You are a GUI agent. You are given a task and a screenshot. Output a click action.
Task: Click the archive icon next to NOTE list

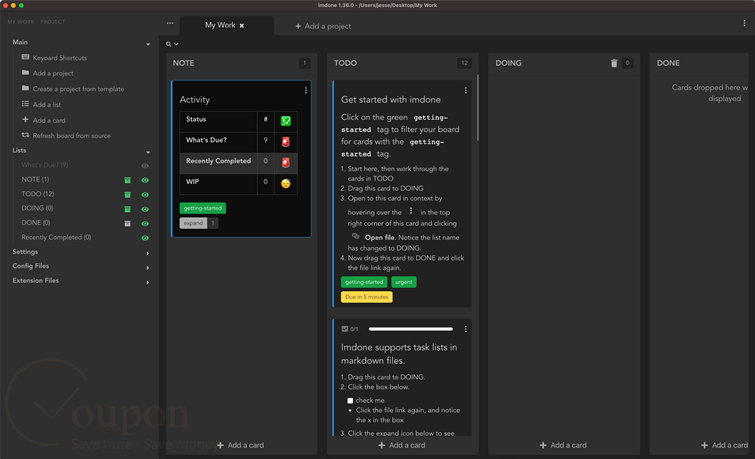point(128,180)
